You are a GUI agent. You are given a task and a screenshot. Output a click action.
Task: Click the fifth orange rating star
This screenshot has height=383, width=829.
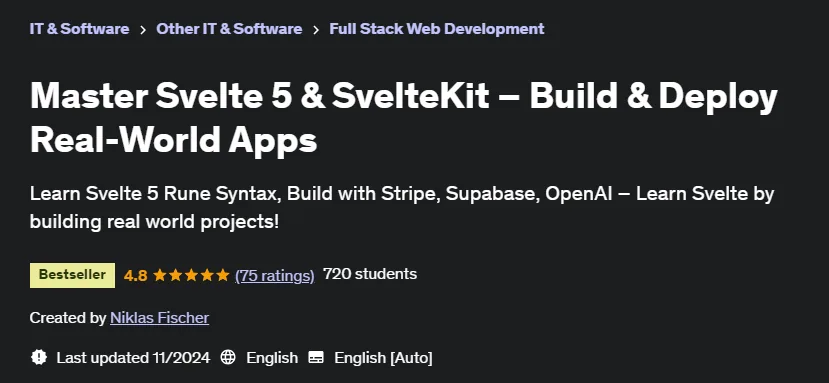click(x=223, y=275)
